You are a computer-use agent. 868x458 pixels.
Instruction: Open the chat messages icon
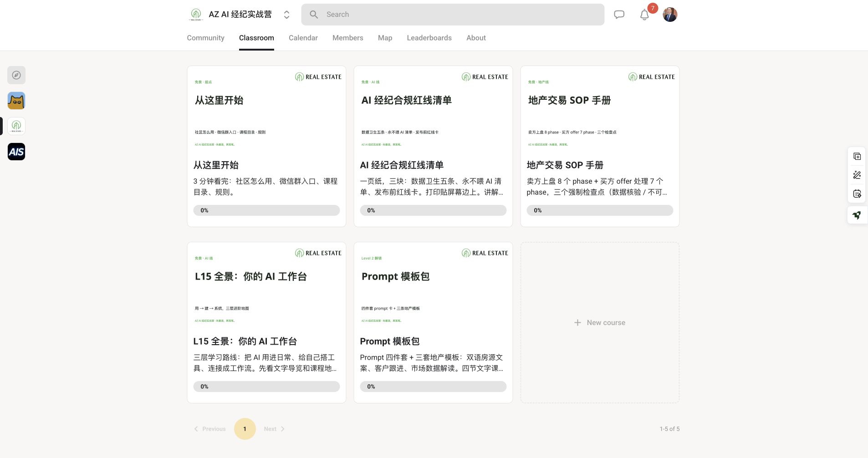click(x=619, y=15)
